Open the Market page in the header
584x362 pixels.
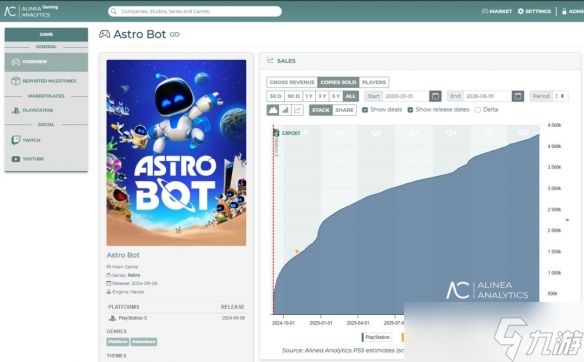tap(497, 11)
